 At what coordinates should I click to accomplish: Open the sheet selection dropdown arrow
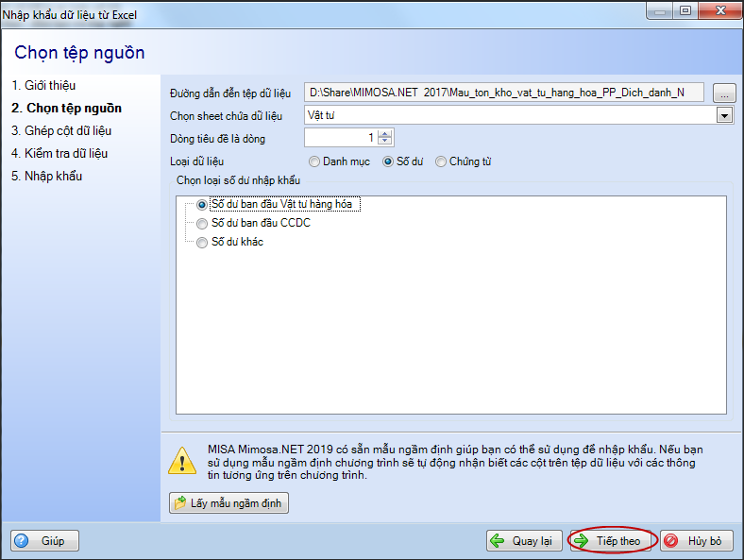pyautogui.click(x=724, y=115)
